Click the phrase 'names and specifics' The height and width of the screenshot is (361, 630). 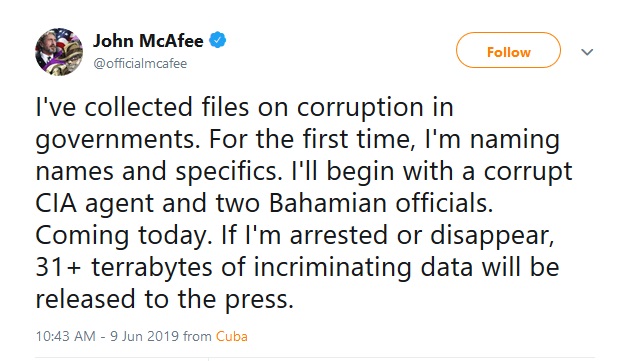157,172
